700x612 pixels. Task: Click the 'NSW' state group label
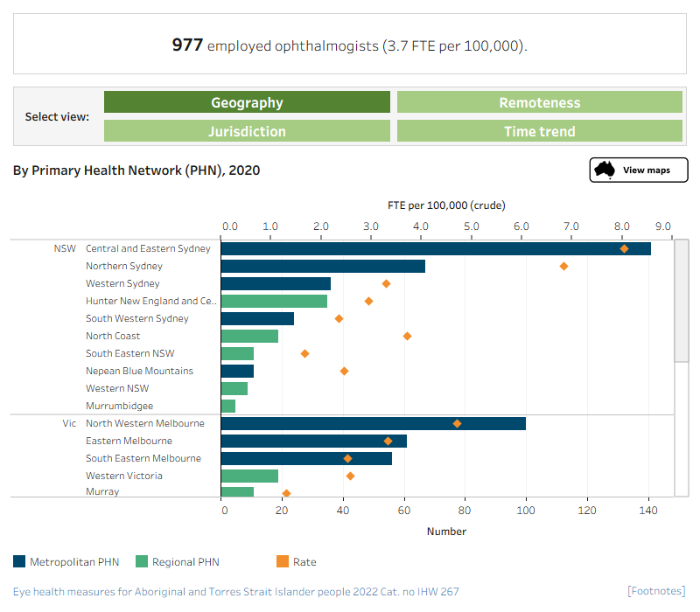pyautogui.click(x=65, y=248)
